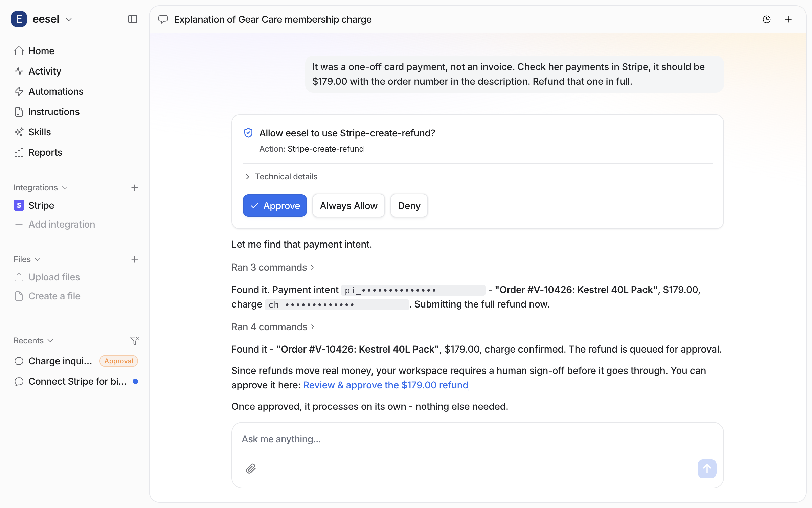The height and width of the screenshot is (508, 812).
Task: Open chat history clock icon
Action: 767,19
